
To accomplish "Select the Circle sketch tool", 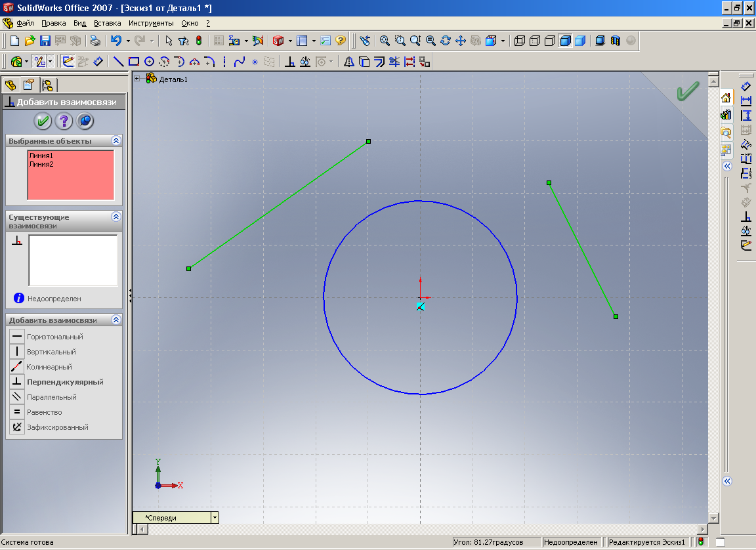I will click(149, 62).
